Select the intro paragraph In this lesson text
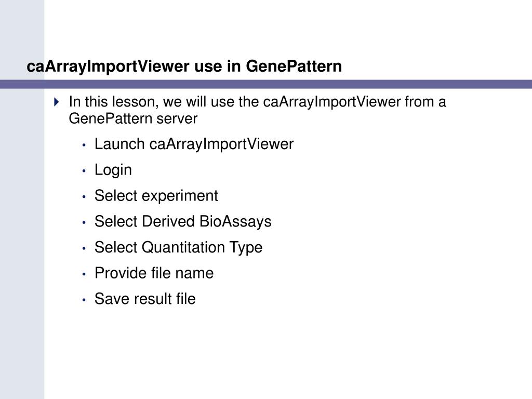 click(257, 110)
